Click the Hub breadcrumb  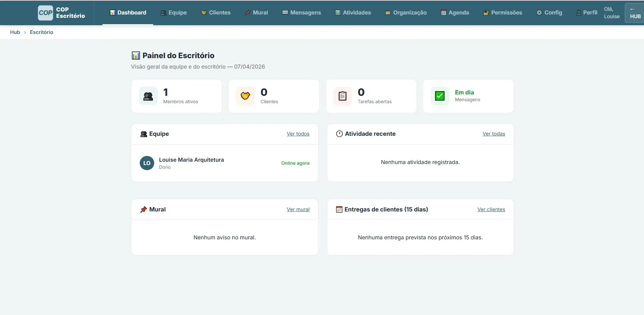click(15, 32)
